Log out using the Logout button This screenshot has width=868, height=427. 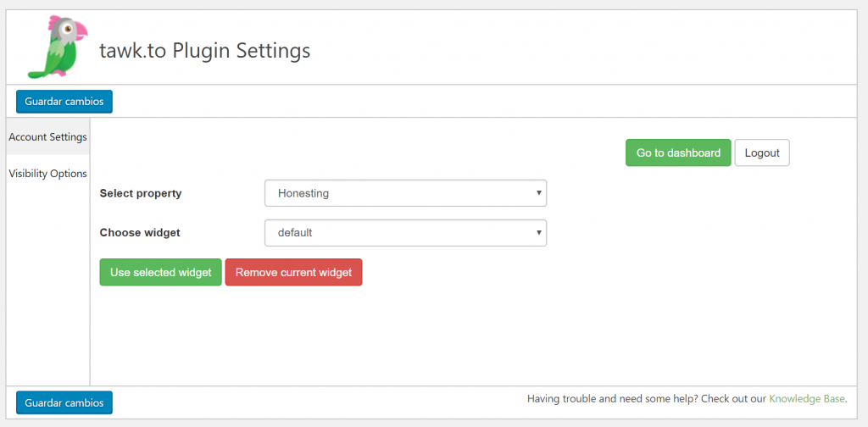pyautogui.click(x=761, y=152)
